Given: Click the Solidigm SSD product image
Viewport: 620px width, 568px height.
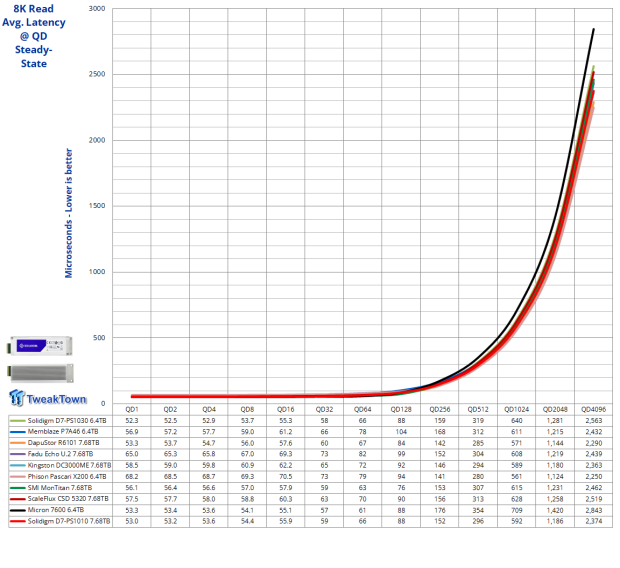Looking at the screenshot, I should [x=50, y=347].
